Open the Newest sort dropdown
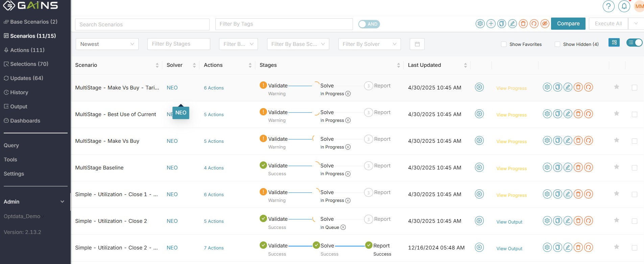Screen dimensions: 644x264 point(107,44)
